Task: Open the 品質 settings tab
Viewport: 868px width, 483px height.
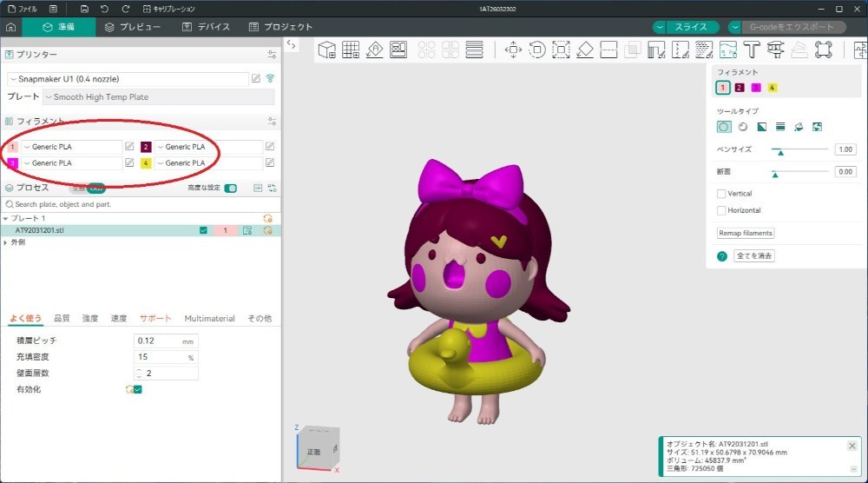Action: coord(62,318)
